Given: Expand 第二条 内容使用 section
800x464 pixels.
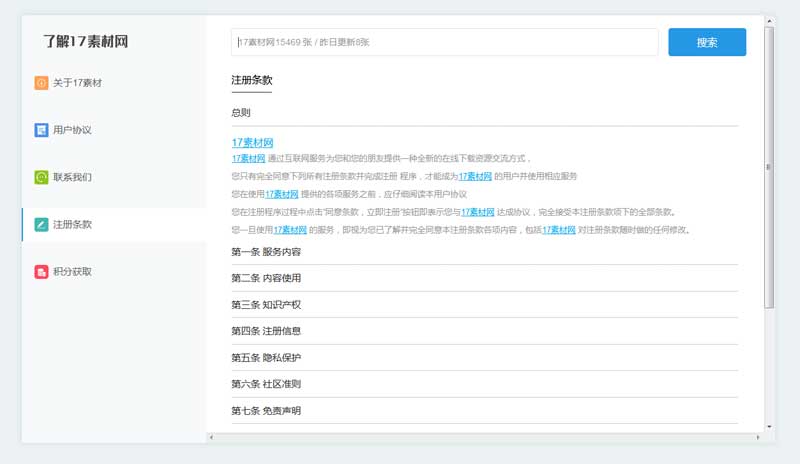Looking at the screenshot, I should 266,278.
